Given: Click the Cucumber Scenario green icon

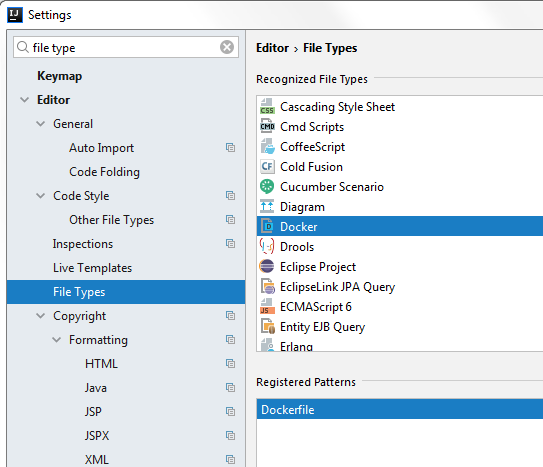Looking at the screenshot, I should [267, 186].
